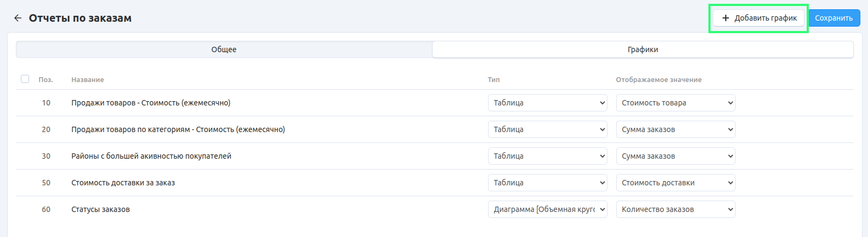Click the back arrow icon
Screen dimensions: 868x237
pyautogui.click(x=18, y=18)
